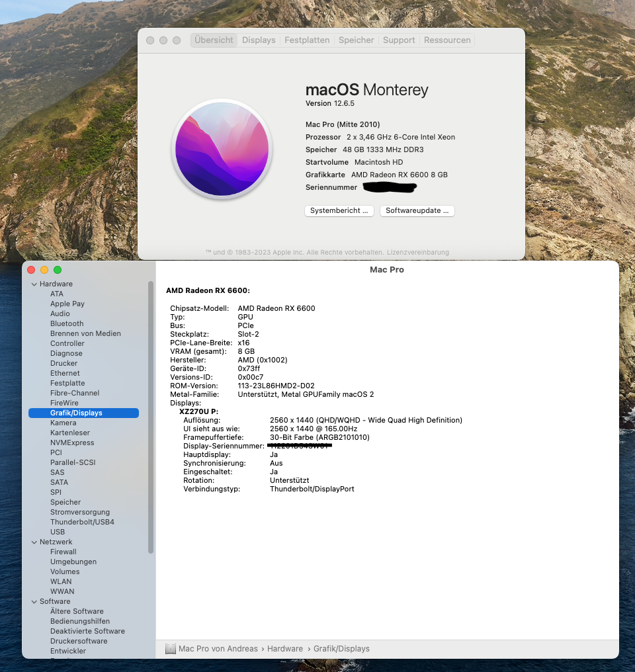Select Deaktivierte Software in sidebar
Screen dimensions: 635x672
pos(87,631)
